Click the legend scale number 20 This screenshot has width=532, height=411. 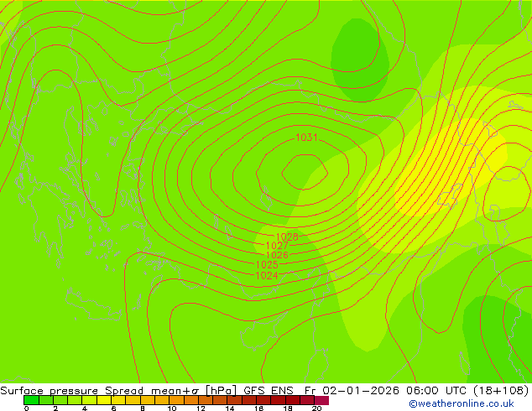(316, 408)
